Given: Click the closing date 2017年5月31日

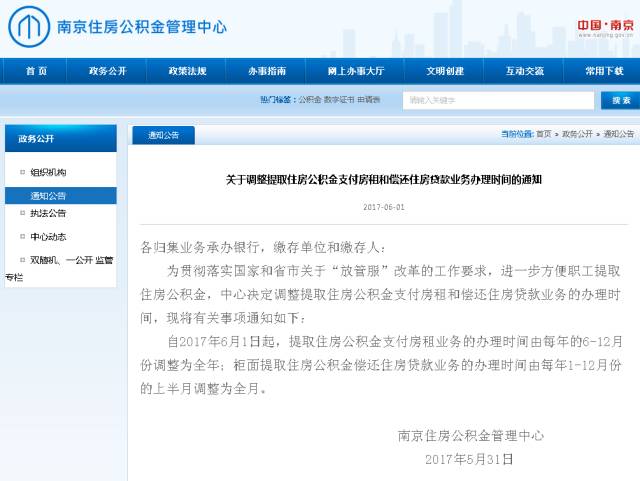Looking at the screenshot, I should click(x=469, y=459).
